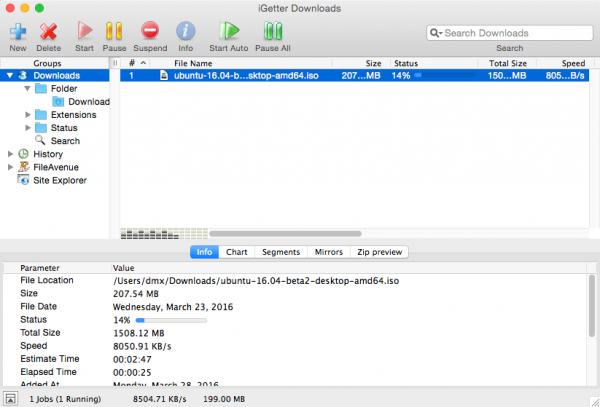The width and height of the screenshot is (600, 407).
Task: Suspend the download with the red stop icon
Action: [x=150, y=31]
